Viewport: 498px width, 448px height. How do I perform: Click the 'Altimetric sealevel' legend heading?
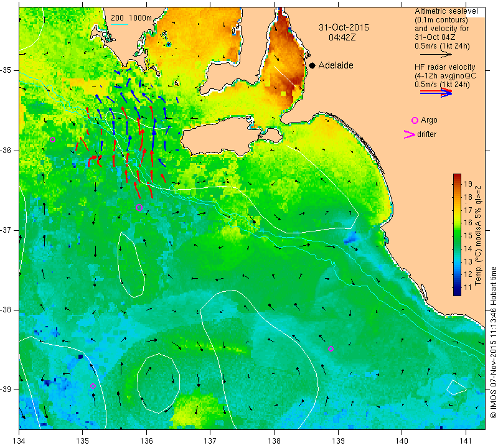[446, 11]
